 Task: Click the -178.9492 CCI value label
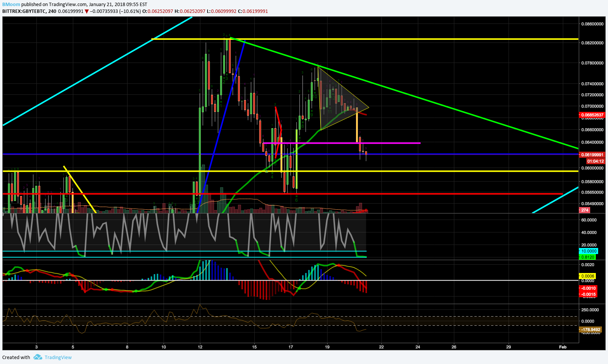tap(591, 330)
